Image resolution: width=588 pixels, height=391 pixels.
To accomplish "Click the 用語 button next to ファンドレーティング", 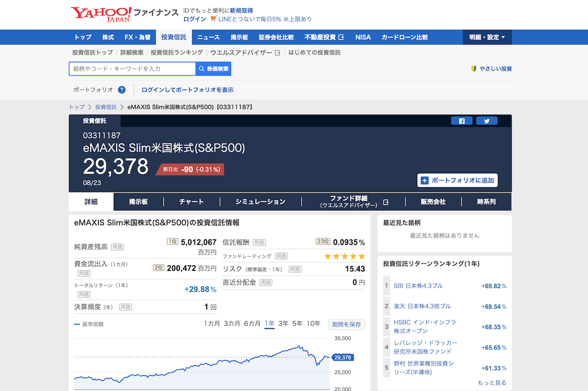I will coord(281,256).
